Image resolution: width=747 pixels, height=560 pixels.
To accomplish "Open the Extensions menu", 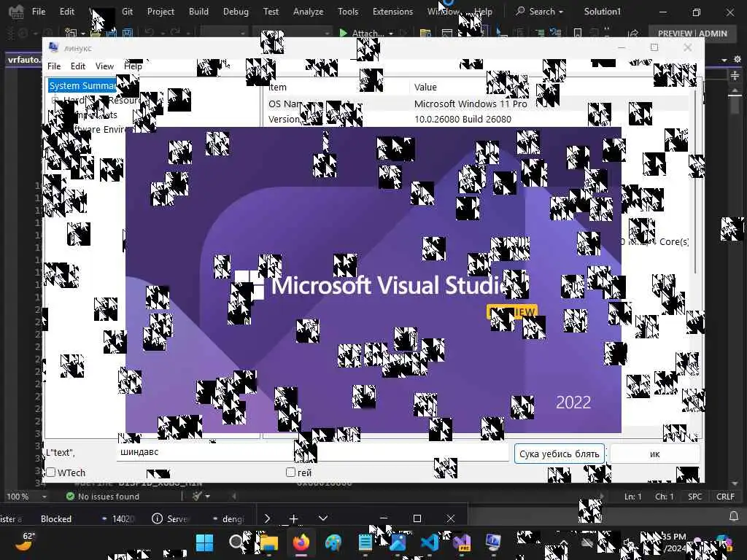I will click(x=392, y=12).
